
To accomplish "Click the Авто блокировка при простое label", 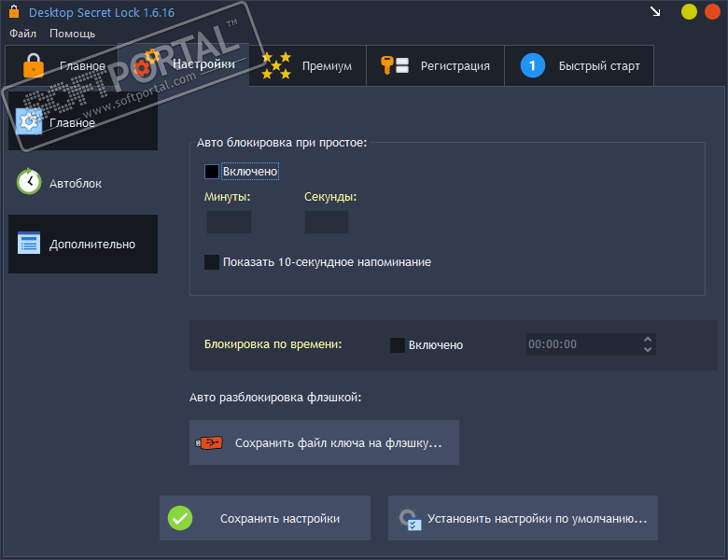I will click(x=282, y=143).
